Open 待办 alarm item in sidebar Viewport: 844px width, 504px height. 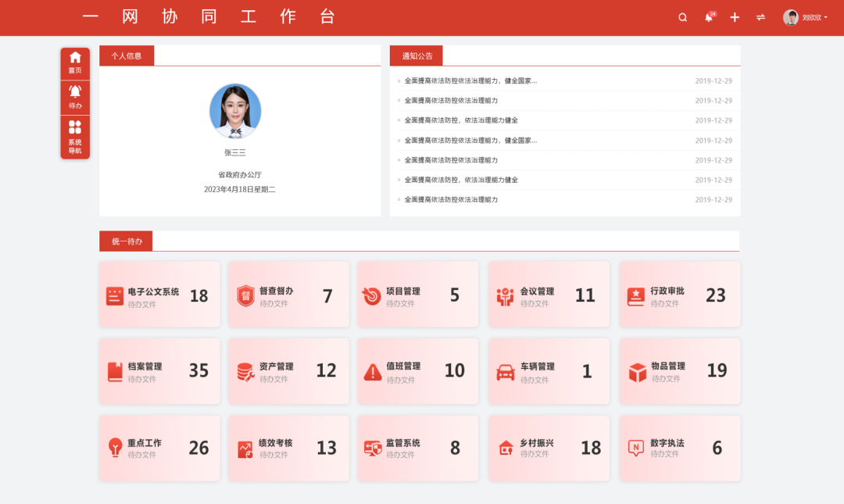(x=75, y=98)
